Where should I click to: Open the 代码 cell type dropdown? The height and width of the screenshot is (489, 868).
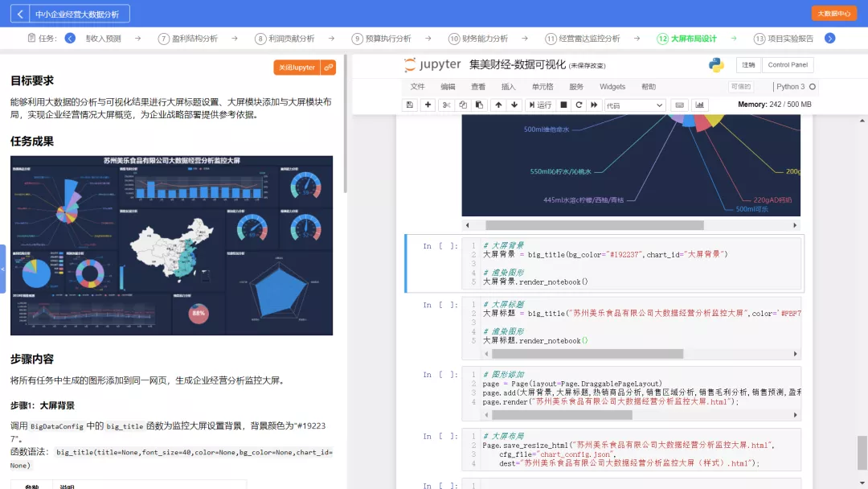[635, 105]
